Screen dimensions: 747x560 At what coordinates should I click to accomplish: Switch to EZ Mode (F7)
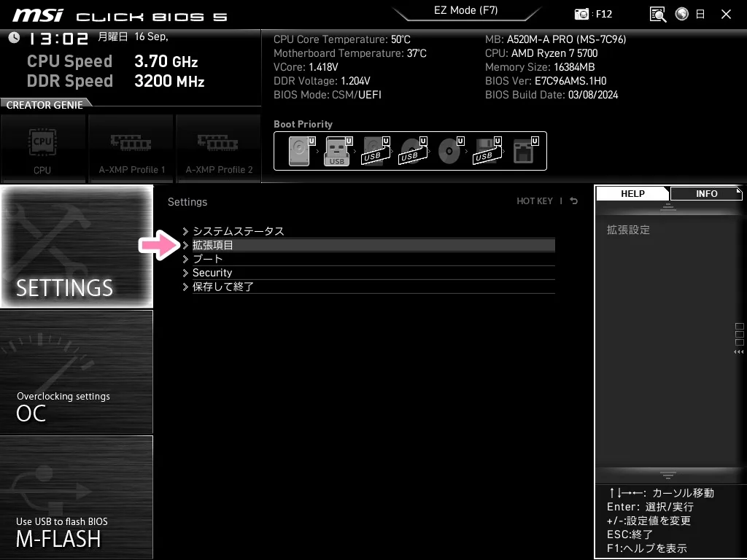pos(467,10)
